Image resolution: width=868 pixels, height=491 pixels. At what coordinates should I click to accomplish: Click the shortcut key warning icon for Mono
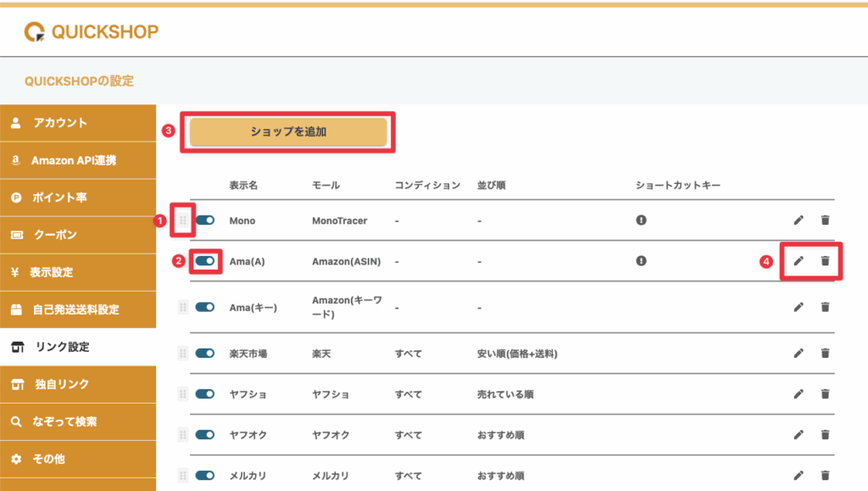click(642, 220)
